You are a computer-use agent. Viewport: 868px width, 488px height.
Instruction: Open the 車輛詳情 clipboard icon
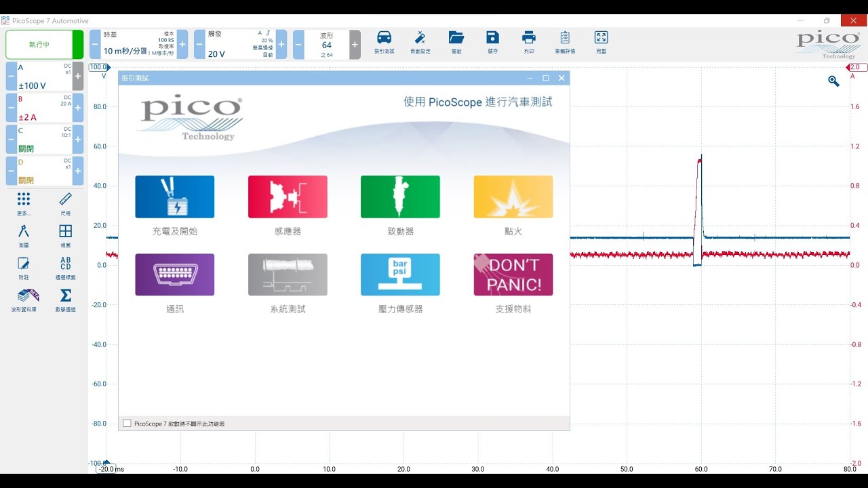click(x=565, y=42)
